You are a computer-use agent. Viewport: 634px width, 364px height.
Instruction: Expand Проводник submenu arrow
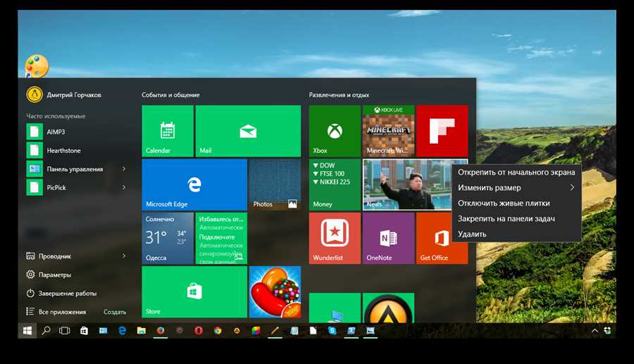[124, 256]
